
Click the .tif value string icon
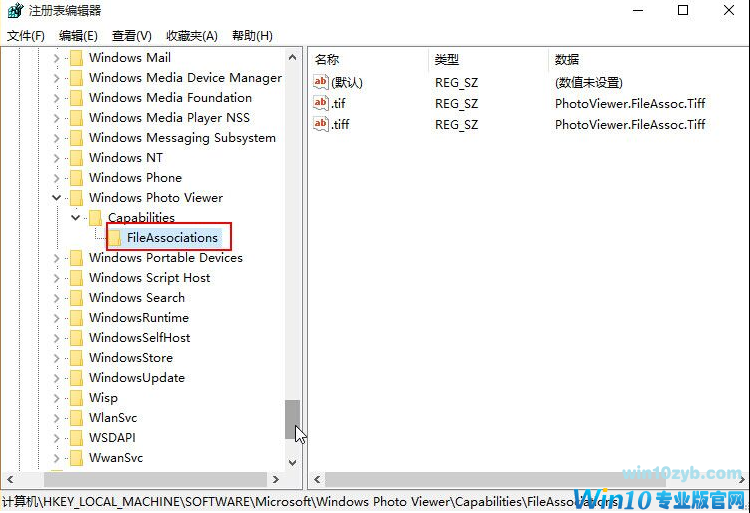[321, 103]
